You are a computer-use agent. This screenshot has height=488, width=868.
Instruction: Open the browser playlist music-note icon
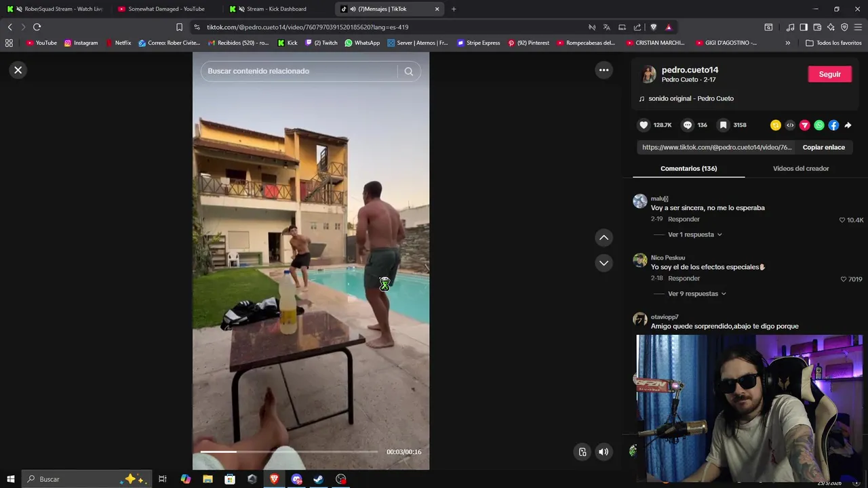[790, 27]
